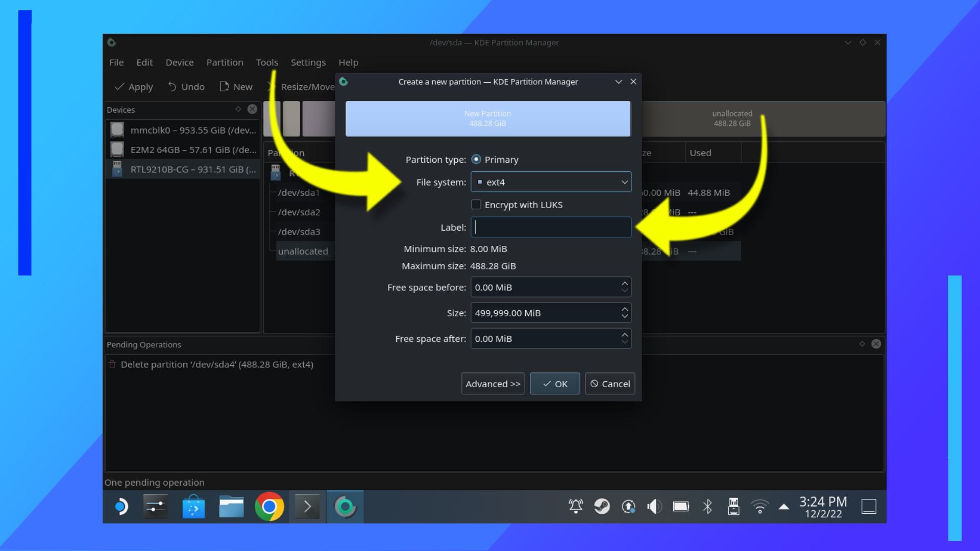Open the Partition menu

(225, 62)
